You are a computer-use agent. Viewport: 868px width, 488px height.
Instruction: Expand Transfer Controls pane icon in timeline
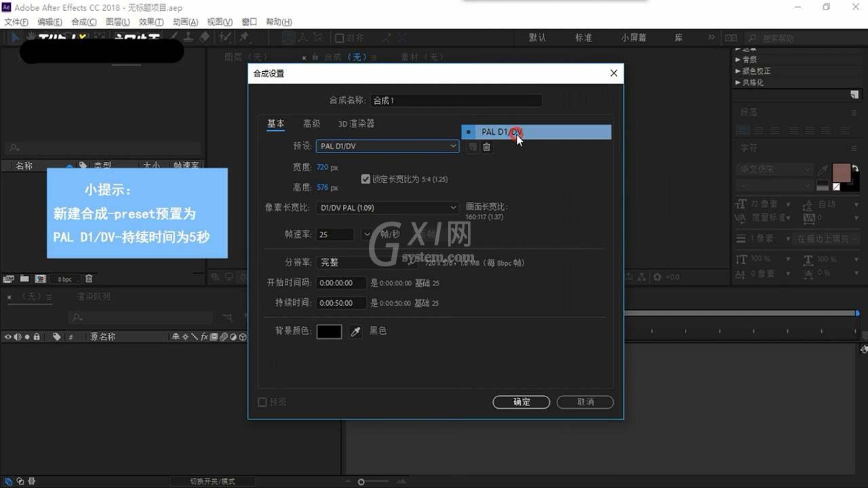point(20,481)
